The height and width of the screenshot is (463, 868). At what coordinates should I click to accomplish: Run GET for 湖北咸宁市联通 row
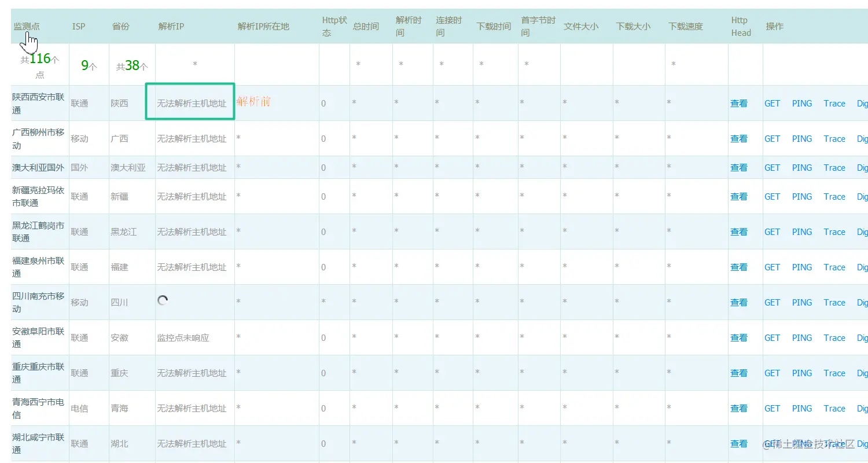[772, 444]
